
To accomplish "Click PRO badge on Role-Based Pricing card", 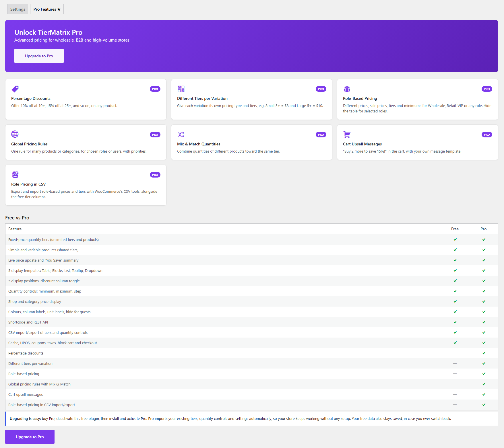I will click(487, 89).
